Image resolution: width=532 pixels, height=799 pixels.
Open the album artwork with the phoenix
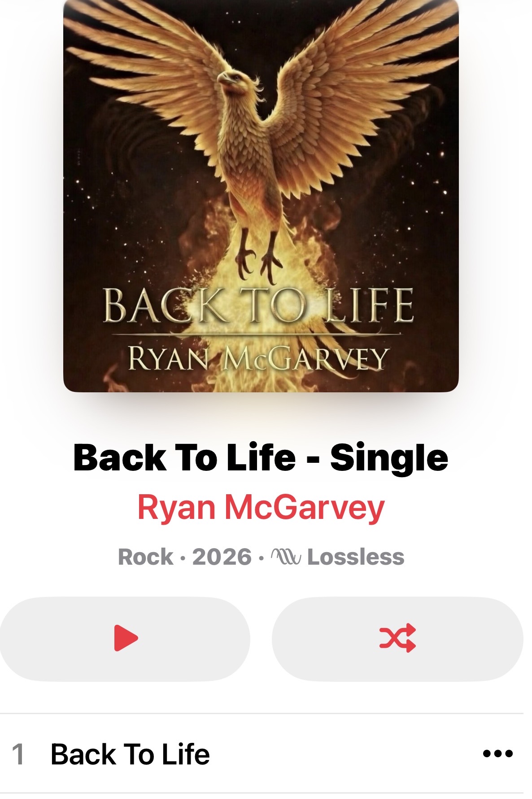261,196
